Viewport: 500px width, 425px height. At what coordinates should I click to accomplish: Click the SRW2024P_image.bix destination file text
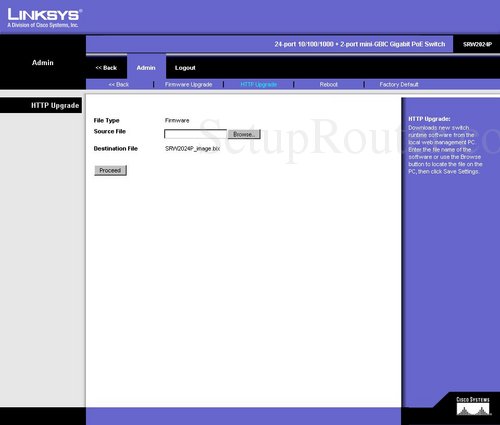tap(193, 149)
